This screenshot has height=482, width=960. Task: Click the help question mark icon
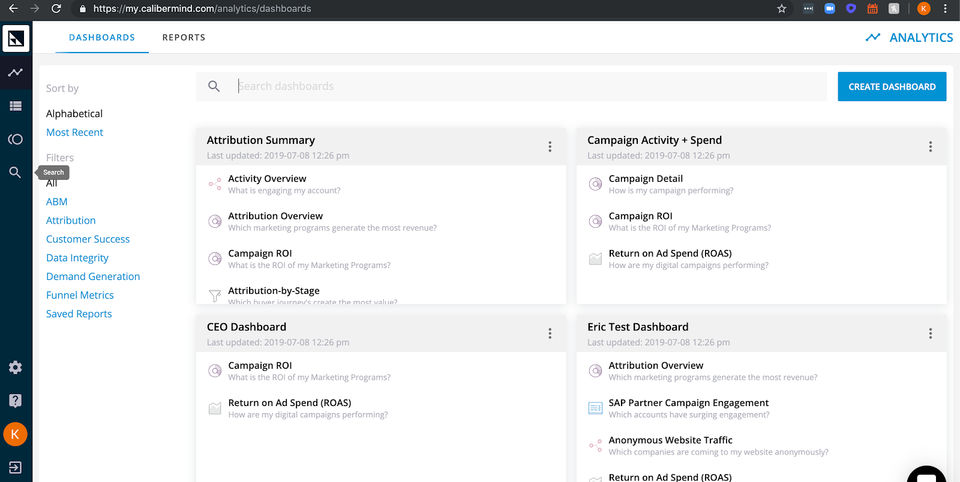tap(16, 400)
